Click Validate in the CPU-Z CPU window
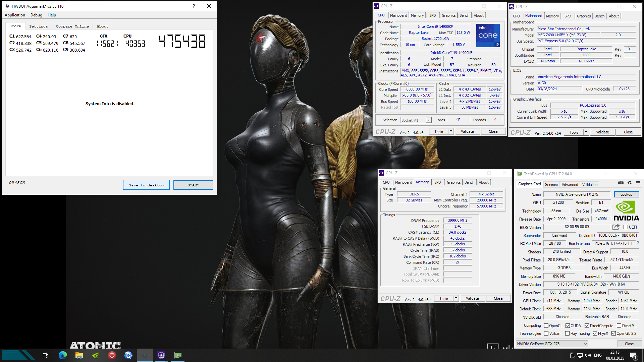 pos(467,131)
